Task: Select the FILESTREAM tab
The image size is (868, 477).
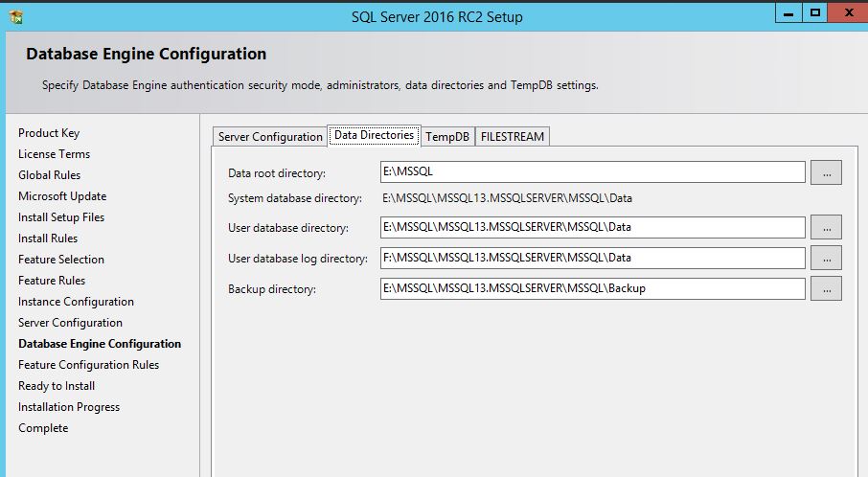Action: pos(513,137)
